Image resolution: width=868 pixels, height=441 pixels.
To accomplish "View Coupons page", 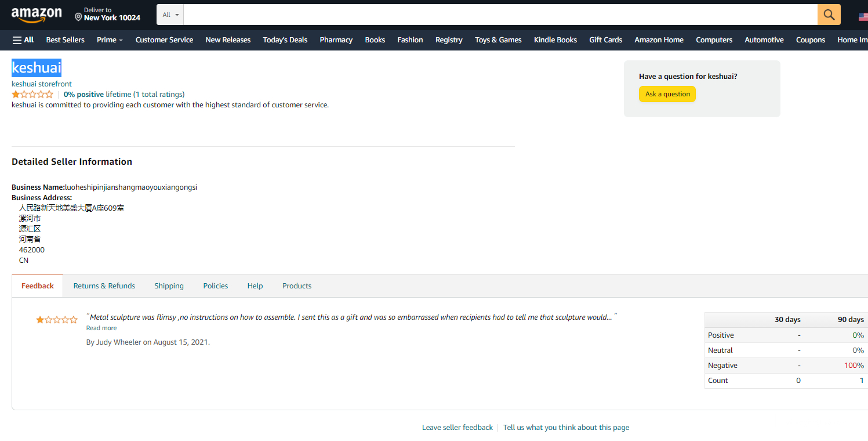I will 811,40.
